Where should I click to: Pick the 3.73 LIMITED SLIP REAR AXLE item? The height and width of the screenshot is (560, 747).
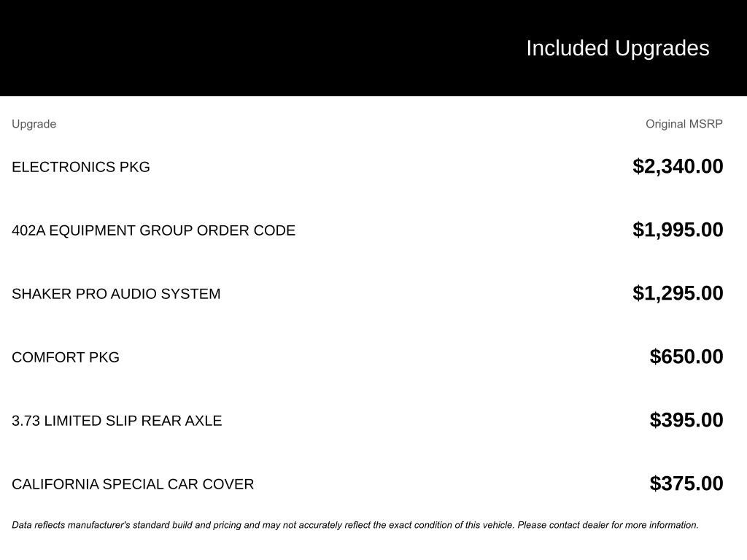[117, 421]
